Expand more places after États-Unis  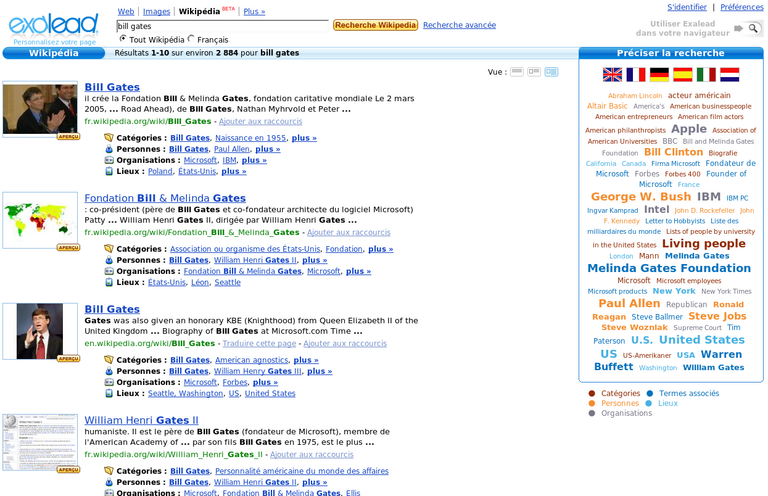coord(234,171)
